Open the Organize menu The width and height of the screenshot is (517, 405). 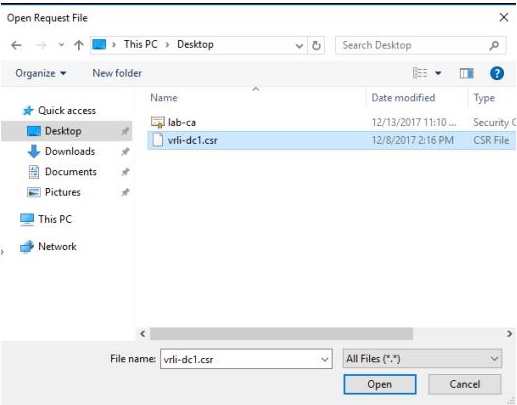[41, 73]
